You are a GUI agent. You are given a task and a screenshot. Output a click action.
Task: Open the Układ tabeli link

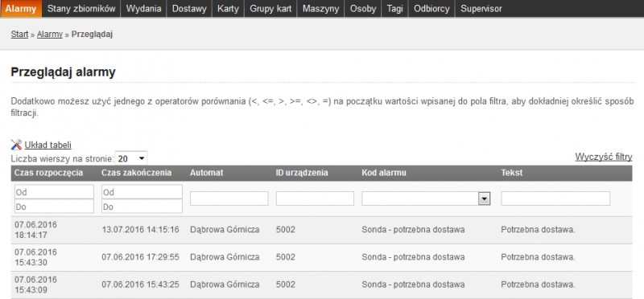(48, 145)
